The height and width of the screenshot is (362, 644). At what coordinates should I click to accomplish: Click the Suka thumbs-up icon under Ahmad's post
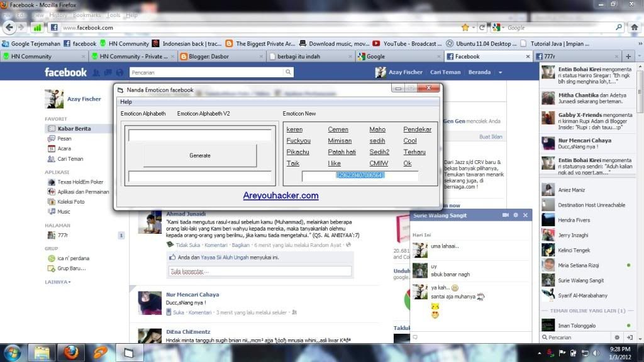pos(172,257)
